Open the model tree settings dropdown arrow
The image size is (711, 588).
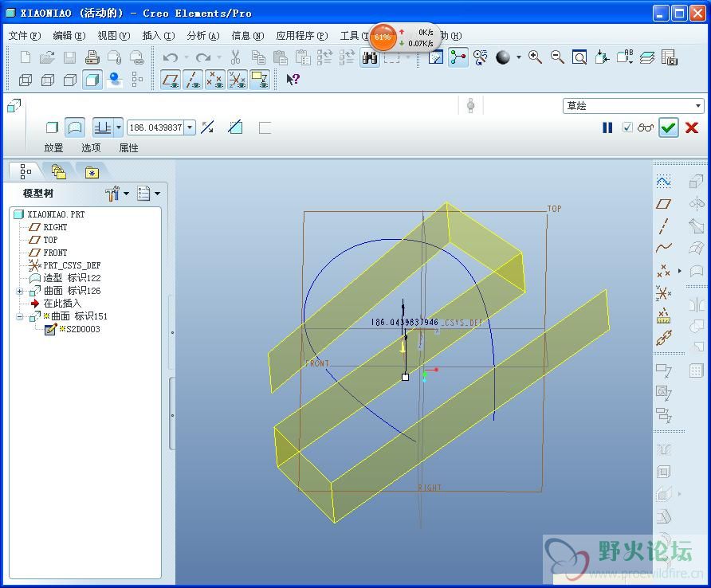[127, 194]
